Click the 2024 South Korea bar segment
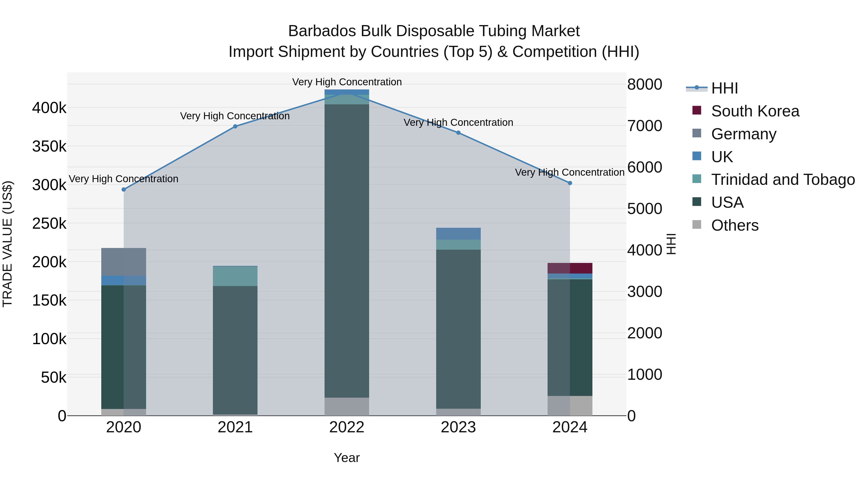868x488 pixels. pyautogui.click(x=570, y=268)
